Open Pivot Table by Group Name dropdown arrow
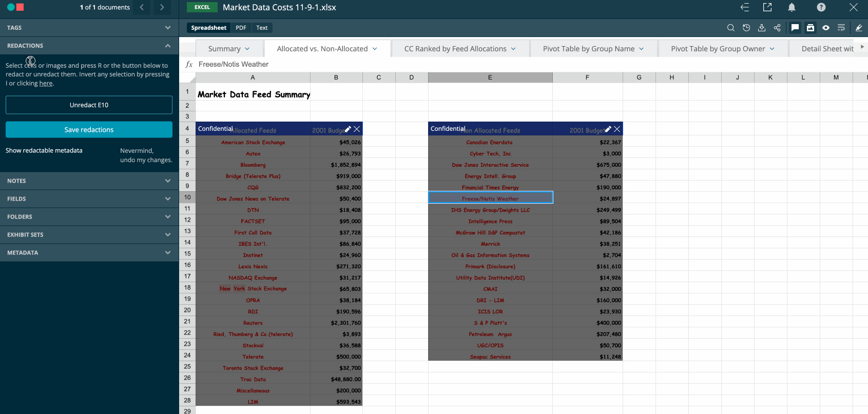 [x=642, y=49]
